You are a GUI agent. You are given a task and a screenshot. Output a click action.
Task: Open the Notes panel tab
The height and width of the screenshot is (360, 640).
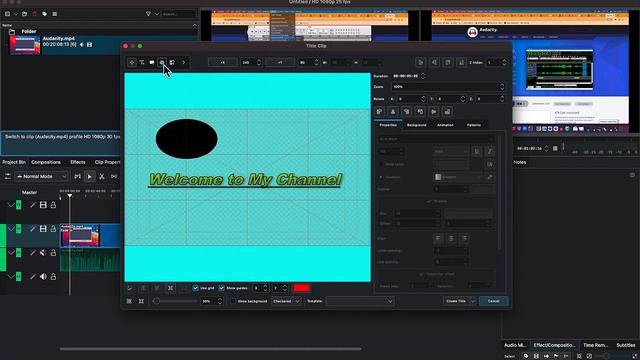pos(520,162)
